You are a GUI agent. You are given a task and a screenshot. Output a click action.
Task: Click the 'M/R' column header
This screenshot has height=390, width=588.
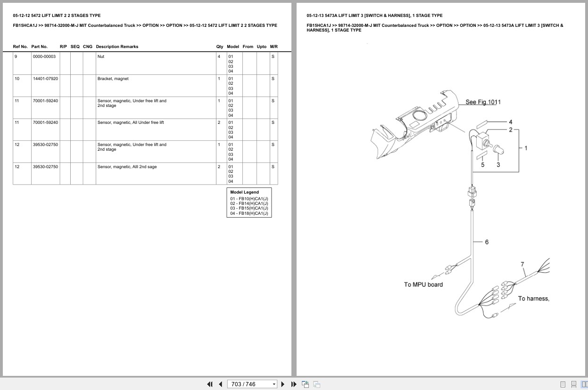pyautogui.click(x=274, y=47)
